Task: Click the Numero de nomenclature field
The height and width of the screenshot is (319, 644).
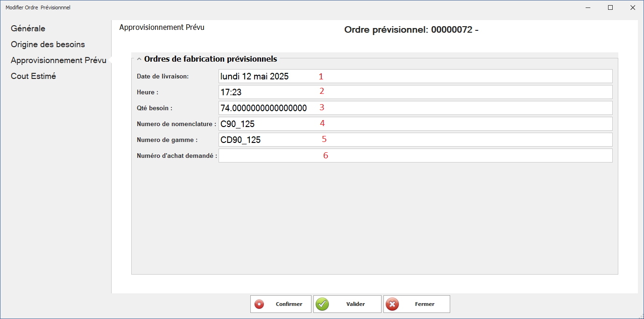Action: tap(415, 124)
